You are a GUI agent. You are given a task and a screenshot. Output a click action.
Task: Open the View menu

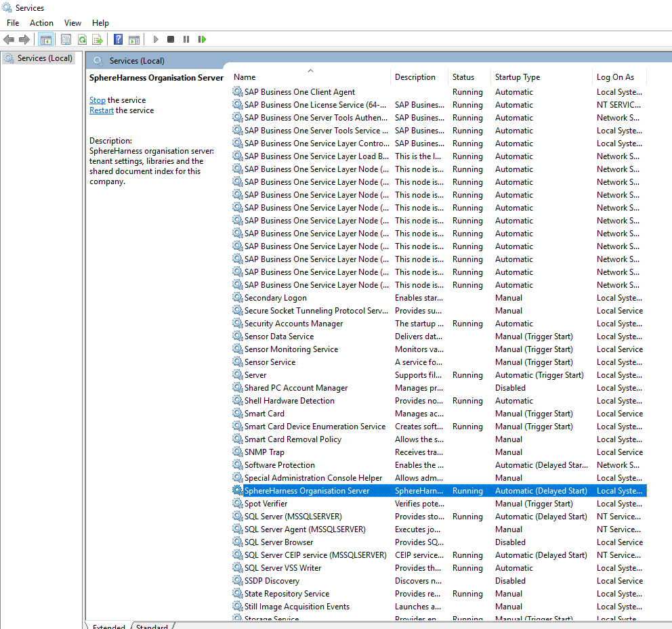(72, 23)
